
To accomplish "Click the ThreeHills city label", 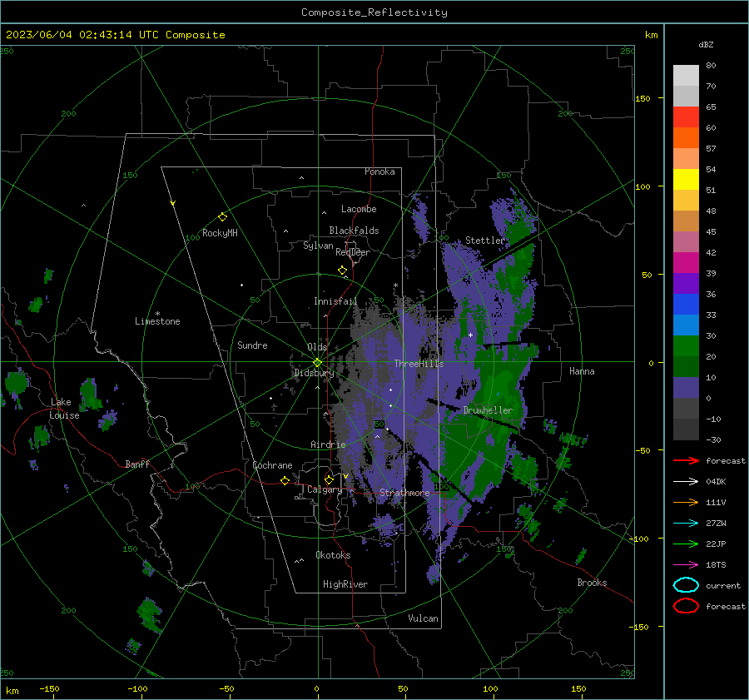I will pyautogui.click(x=419, y=364).
